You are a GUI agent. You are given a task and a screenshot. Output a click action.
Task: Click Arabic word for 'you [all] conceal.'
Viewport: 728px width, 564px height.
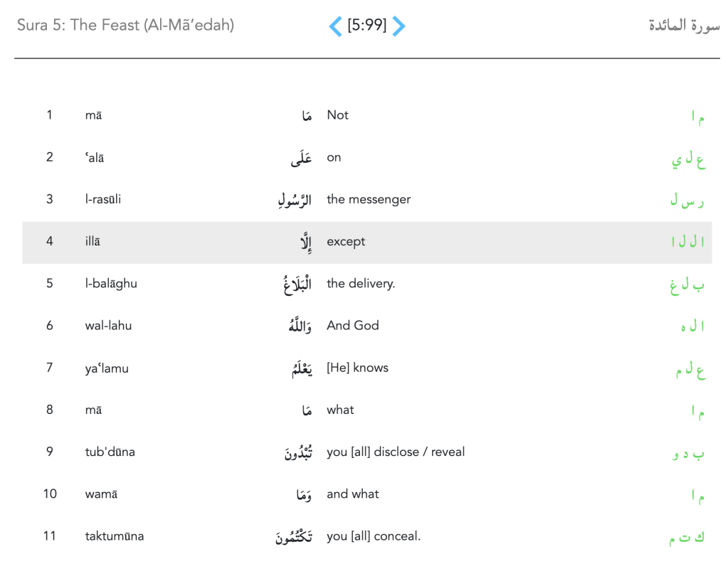[294, 537]
